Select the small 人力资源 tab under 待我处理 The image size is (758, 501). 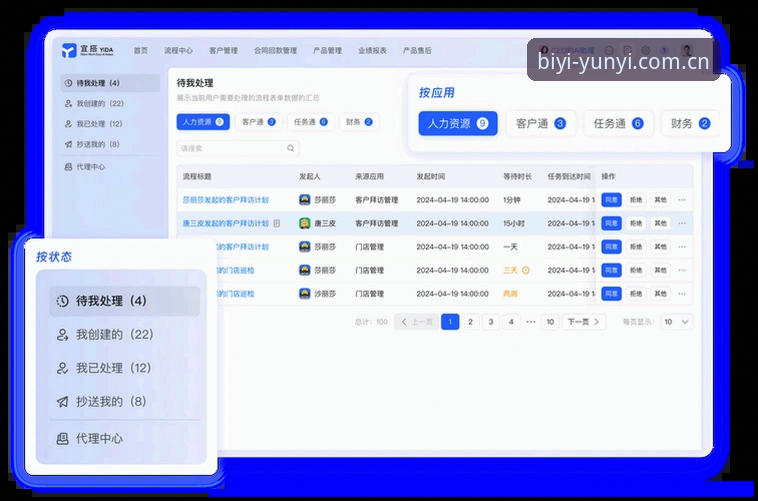click(203, 122)
